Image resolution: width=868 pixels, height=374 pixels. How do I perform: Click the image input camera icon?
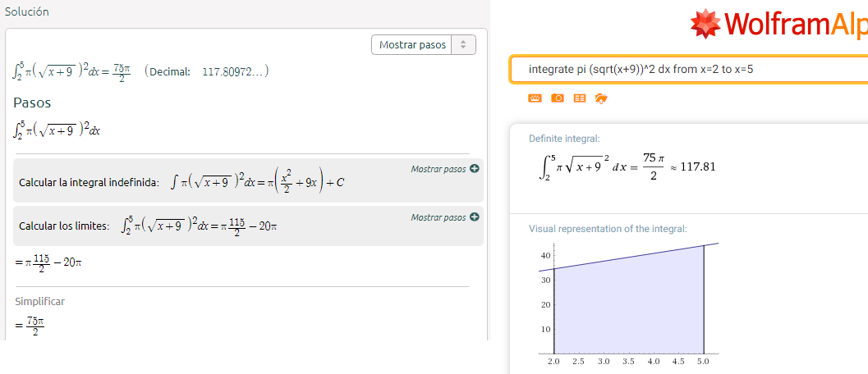click(x=558, y=98)
